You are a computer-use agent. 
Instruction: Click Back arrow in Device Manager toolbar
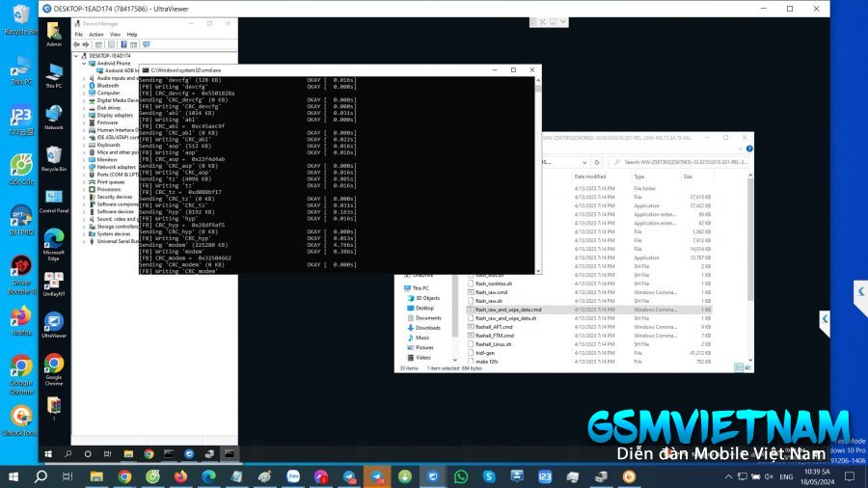pyautogui.click(x=76, y=44)
